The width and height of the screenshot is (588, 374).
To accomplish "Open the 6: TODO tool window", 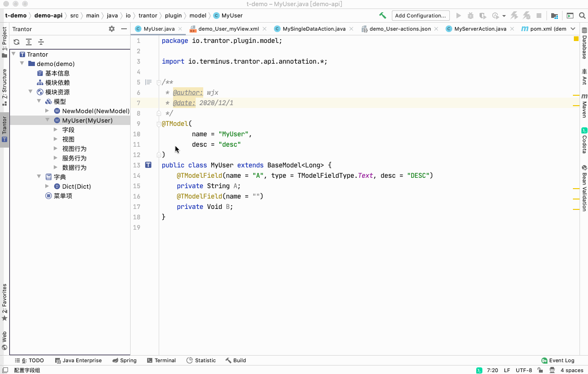I will [29, 360].
